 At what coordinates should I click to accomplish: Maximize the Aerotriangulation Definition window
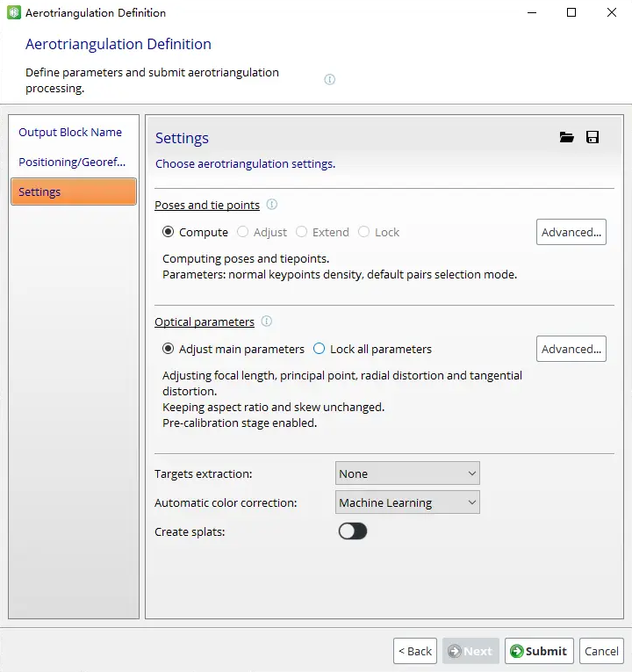point(571,12)
